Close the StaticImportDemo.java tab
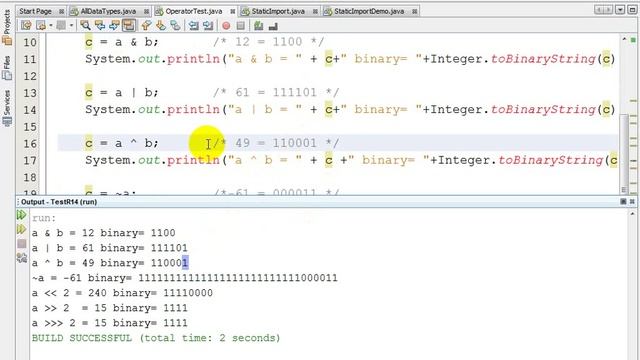 (x=414, y=12)
